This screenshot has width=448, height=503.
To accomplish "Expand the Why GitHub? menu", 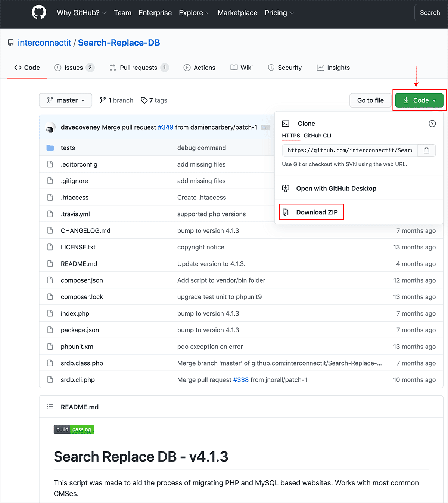I will tap(81, 13).
